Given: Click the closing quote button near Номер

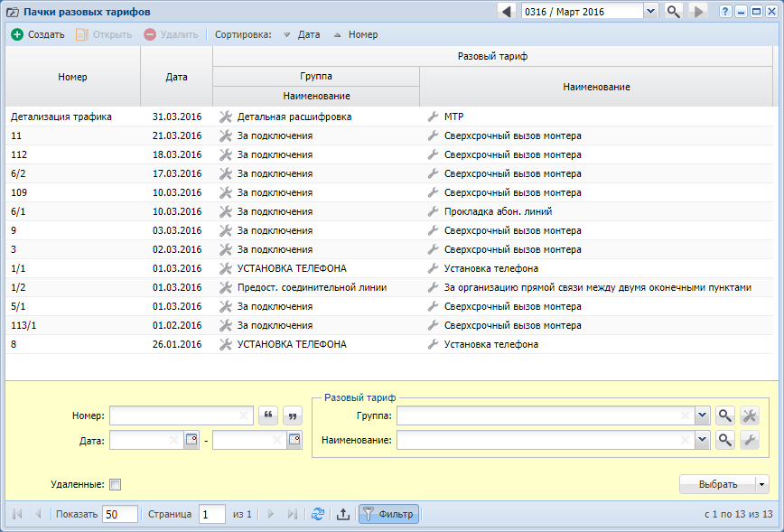Looking at the screenshot, I should [293, 415].
